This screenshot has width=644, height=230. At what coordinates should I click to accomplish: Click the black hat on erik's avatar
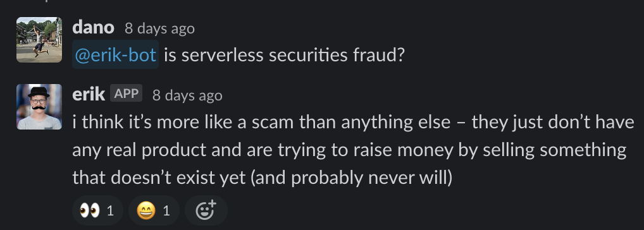point(39,92)
